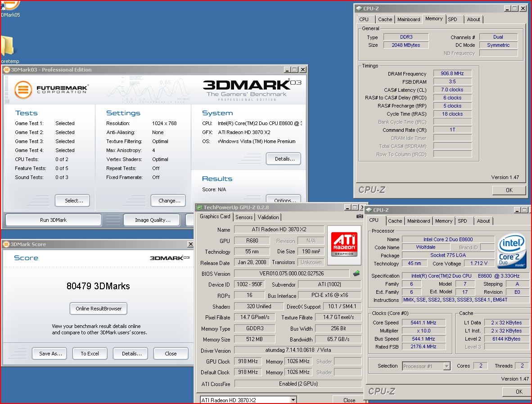The height and width of the screenshot is (404, 532).
Task: Click the BIOS Version field in GPU-Z
Action: point(292,274)
